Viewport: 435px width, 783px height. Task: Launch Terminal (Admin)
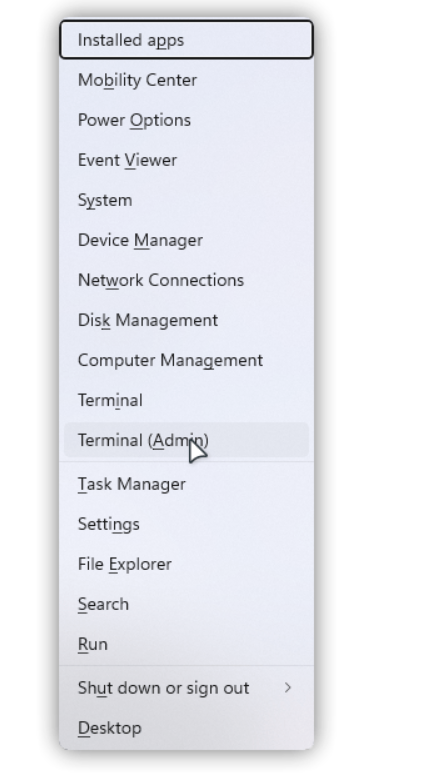(x=186, y=440)
